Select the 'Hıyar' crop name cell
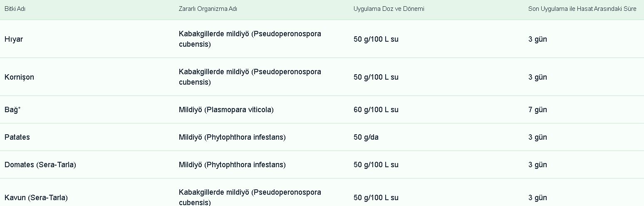644x206 pixels. click(x=14, y=39)
